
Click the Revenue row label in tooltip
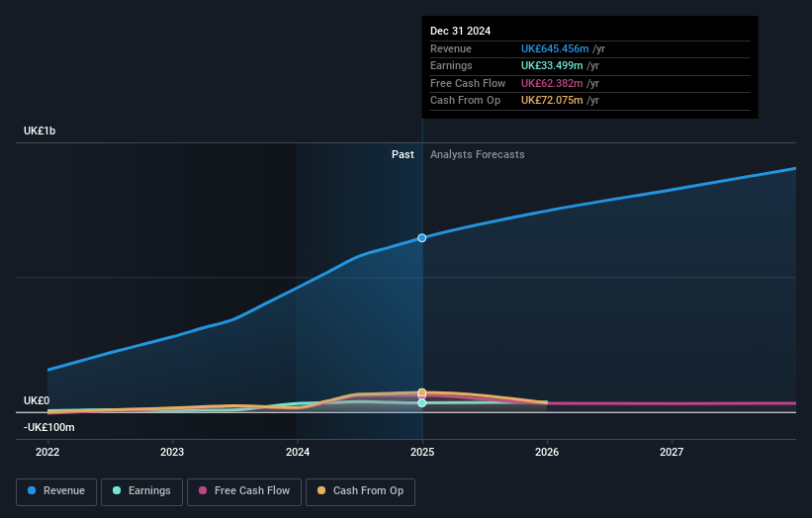click(x=451, y=48)
